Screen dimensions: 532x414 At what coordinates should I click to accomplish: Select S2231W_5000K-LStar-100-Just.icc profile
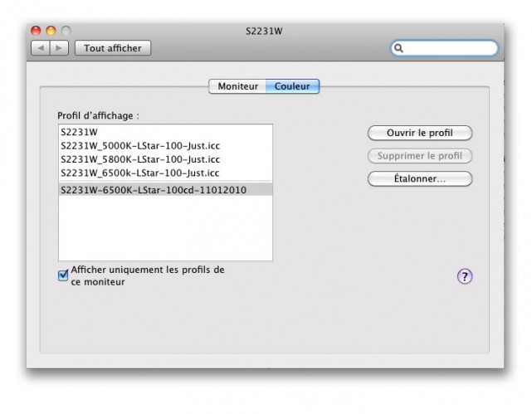click(165, 146)
